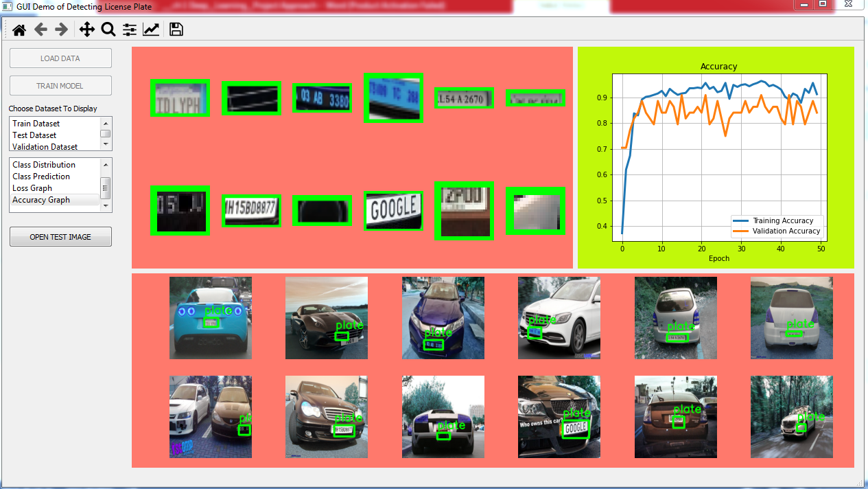Click the application icon in the title bar

point(5,5)
